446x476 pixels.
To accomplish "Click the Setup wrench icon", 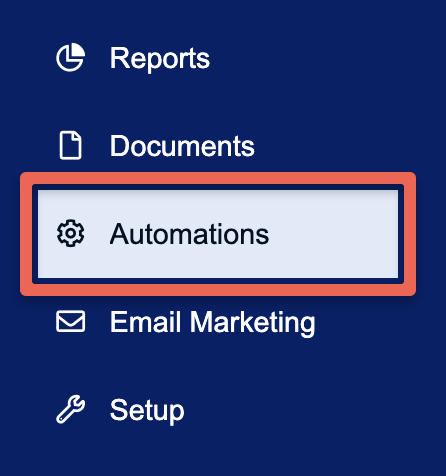I will [70, 409].
